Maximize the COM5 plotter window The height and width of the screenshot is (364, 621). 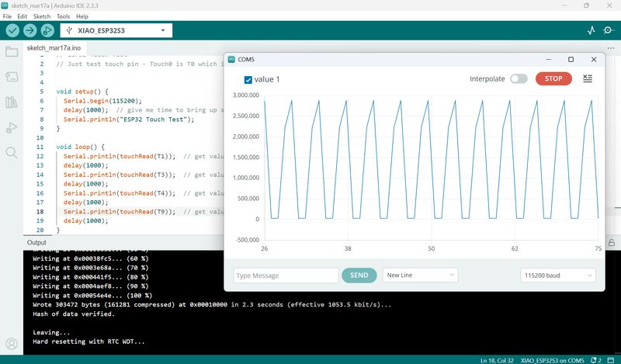571,60
